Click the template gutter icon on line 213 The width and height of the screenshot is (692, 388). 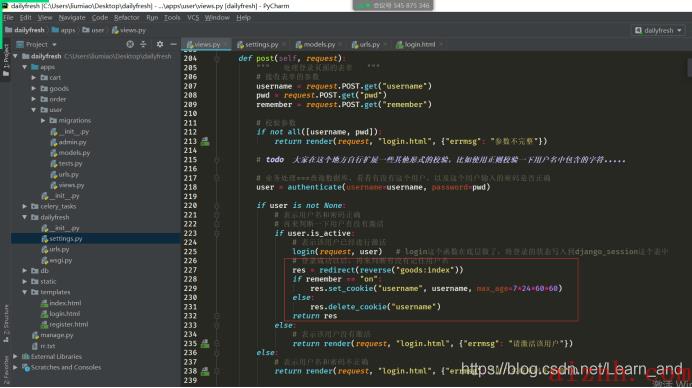pyautogui.click(x=205, y=141)
